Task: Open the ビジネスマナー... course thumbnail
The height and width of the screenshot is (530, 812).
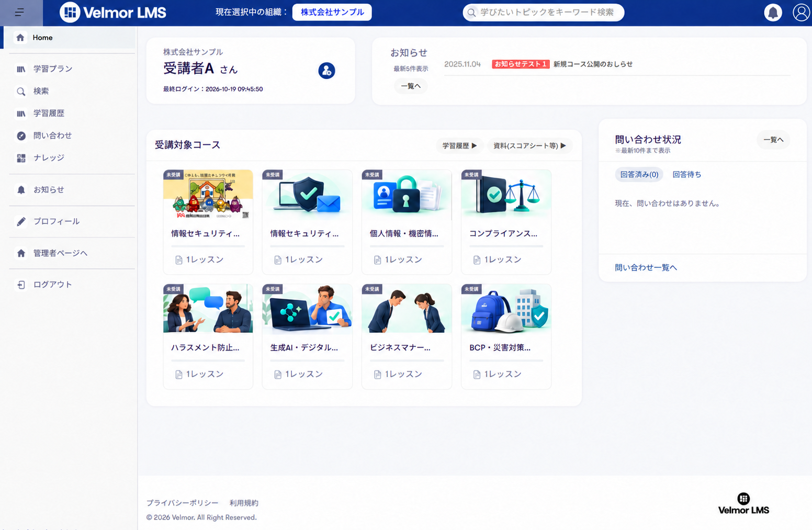Action: click(x=407, y=309)
